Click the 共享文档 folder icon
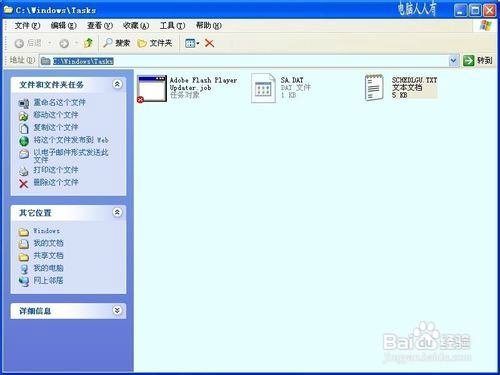 [x=24, y=257]
